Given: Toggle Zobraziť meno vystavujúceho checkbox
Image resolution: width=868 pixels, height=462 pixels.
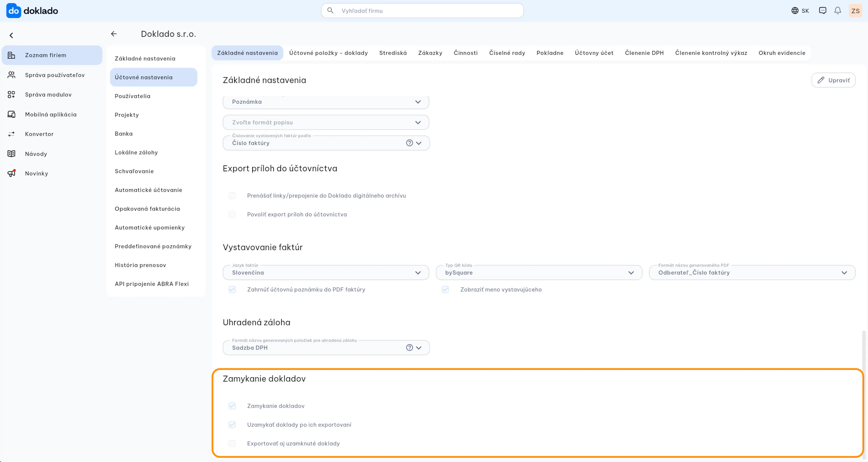Looking at the screenshot, I should [x=445, y=290].
